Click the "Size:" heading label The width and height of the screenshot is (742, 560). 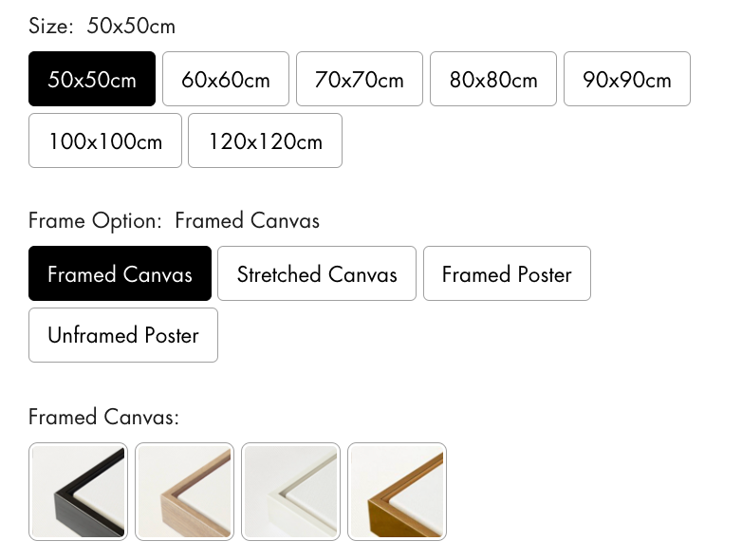(51, 26)
